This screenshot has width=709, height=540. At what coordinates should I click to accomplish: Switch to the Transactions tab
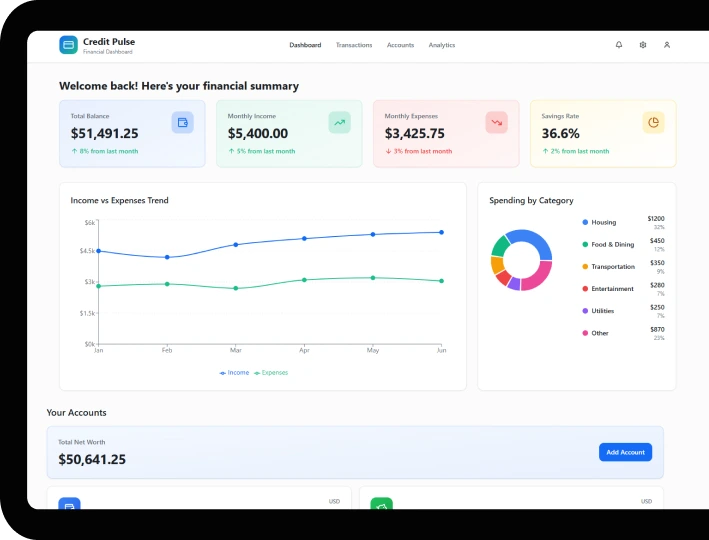tap(354, 45)
